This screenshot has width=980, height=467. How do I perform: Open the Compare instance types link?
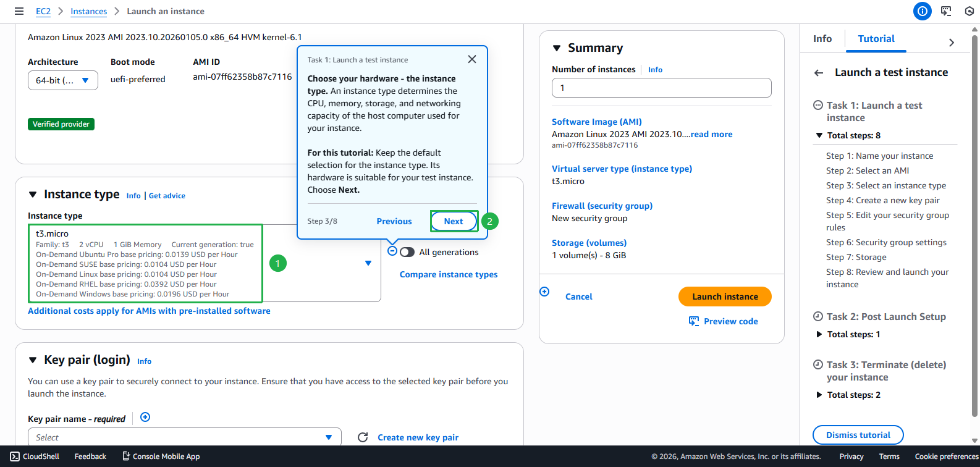coord(448,274)
